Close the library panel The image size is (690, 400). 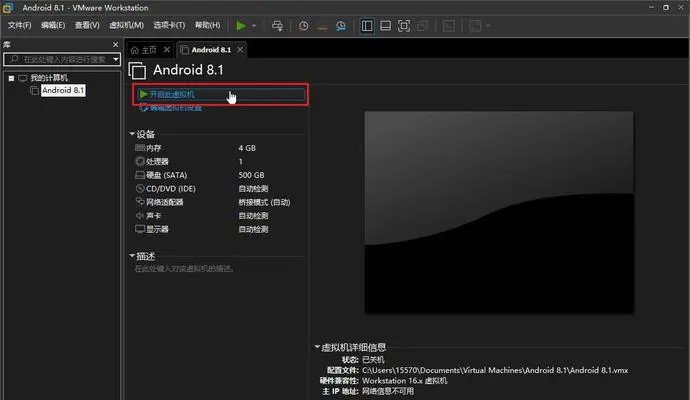pyautogui.click(x=115, y=44)
